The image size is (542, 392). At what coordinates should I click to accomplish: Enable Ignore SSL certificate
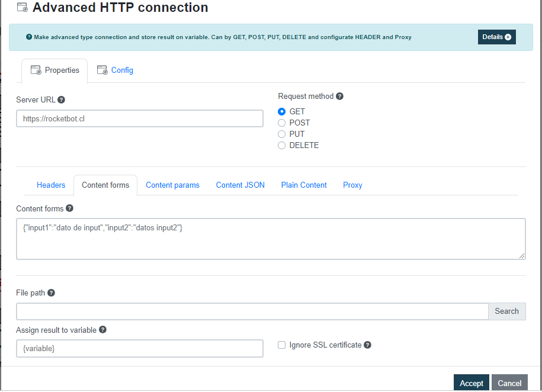(x=281, y=345)
